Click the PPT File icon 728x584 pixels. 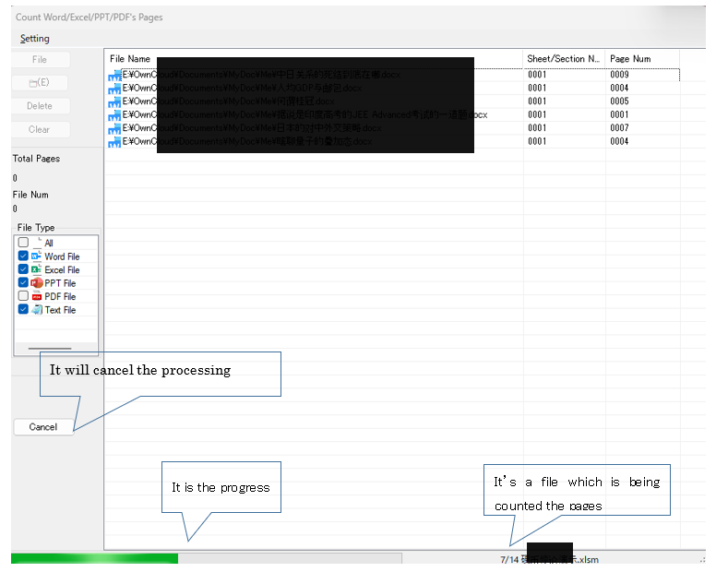click(x=37, y=282)
